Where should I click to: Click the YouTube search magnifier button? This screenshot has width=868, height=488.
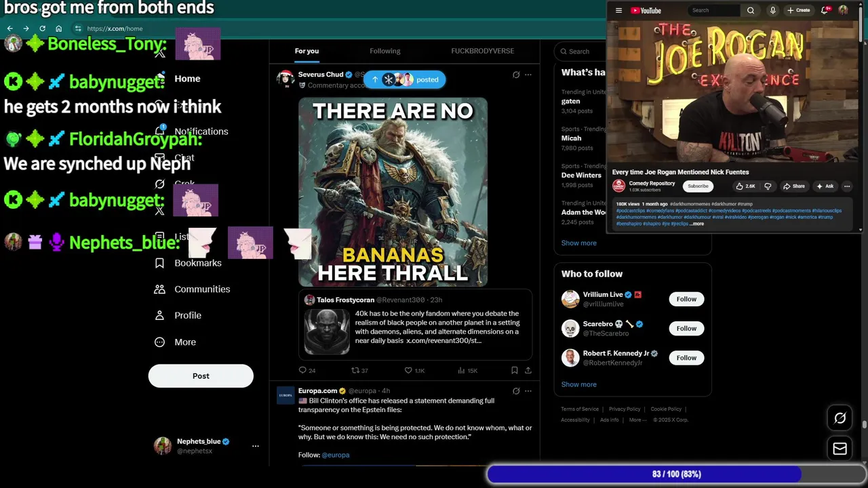click(751, 10)
